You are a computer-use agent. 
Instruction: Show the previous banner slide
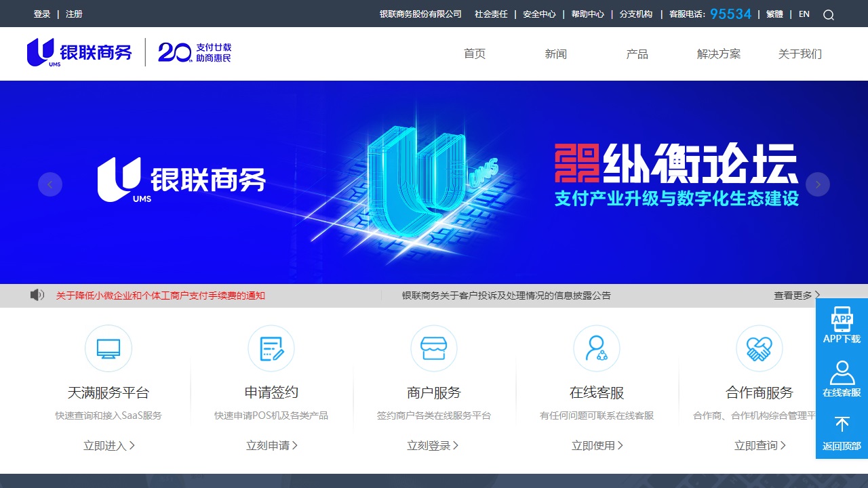(50, 184)
